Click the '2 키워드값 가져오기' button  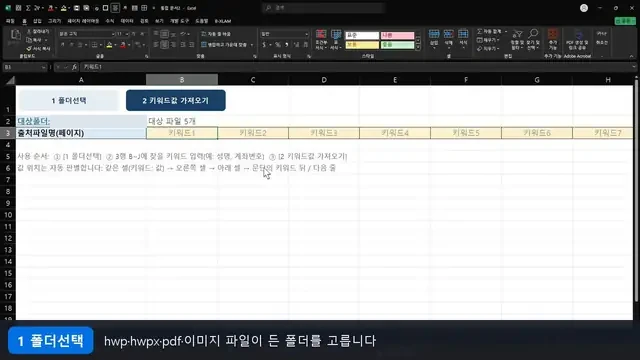point(176,100)
